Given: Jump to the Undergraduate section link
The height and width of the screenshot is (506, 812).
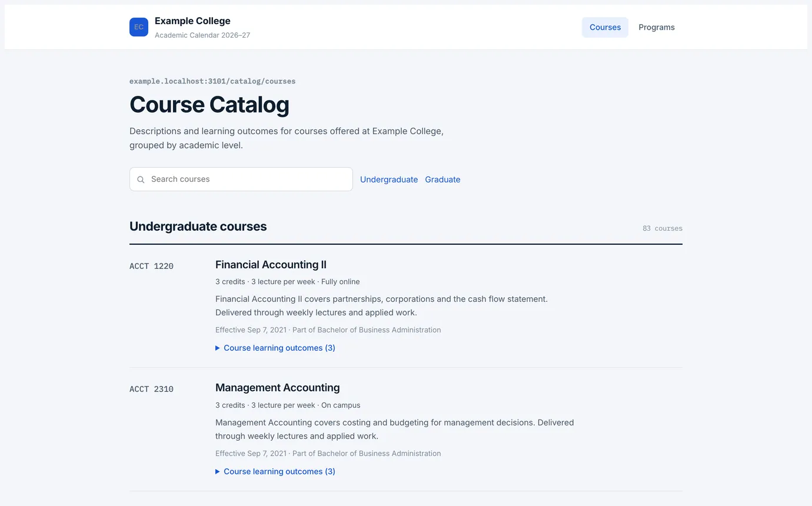Looking at the screenshot, I should (x=389, y=179).
